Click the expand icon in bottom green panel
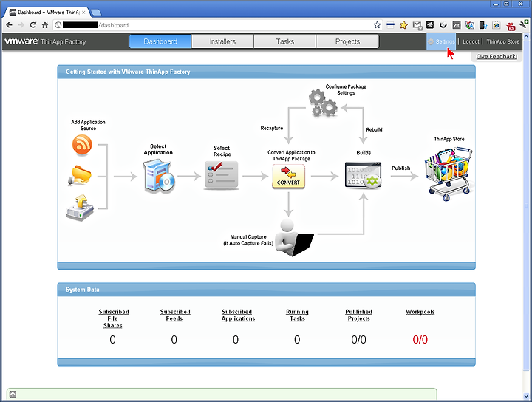This screenshot has height=402, width=532. click(x=13, y=394)
